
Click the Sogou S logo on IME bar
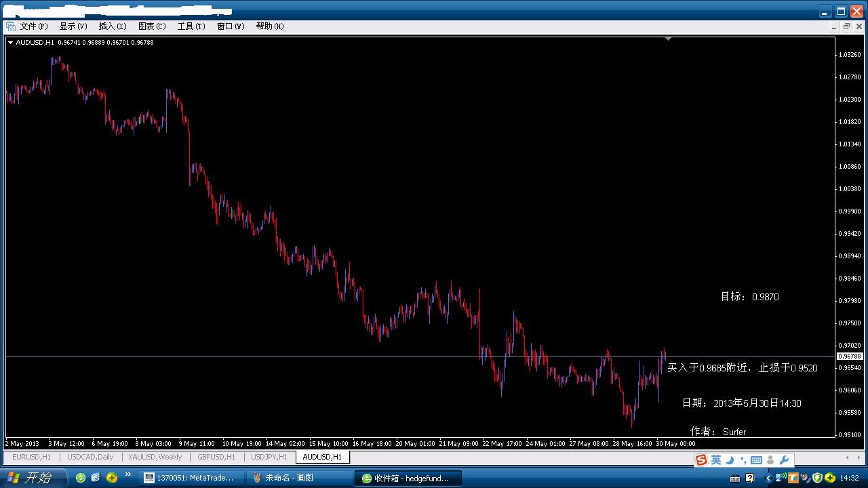(x=701, y=460)
